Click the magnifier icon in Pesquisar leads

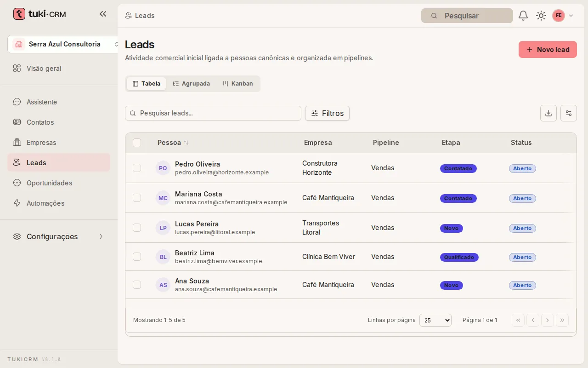133,113
